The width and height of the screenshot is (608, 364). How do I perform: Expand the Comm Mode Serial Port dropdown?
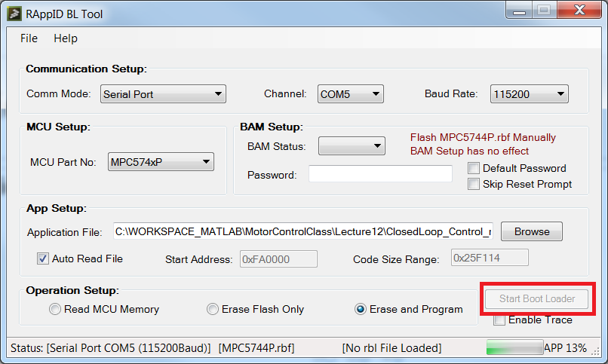pos(163,94)
